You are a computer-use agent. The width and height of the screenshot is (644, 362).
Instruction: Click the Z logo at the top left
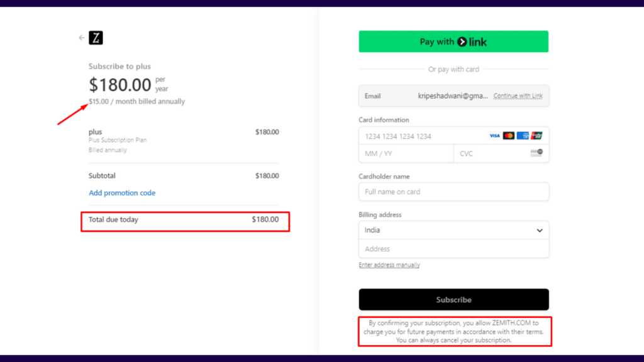(x=94, y=37)
